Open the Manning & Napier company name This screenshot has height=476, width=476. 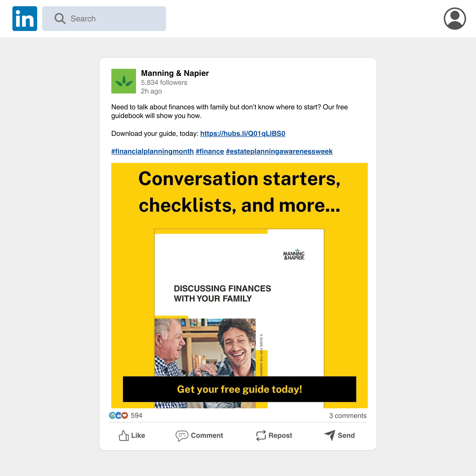click(175, 73)
